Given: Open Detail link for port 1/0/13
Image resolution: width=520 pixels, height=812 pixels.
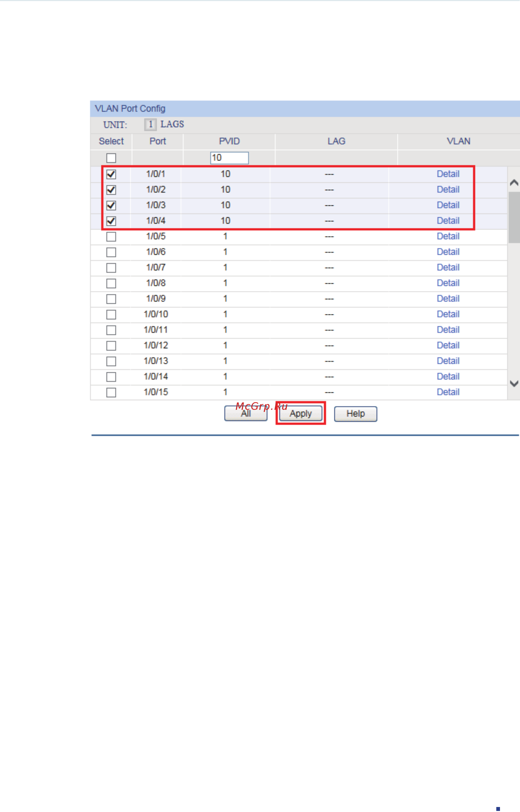Looking at the screenshot, I should [x=448, y=361].
